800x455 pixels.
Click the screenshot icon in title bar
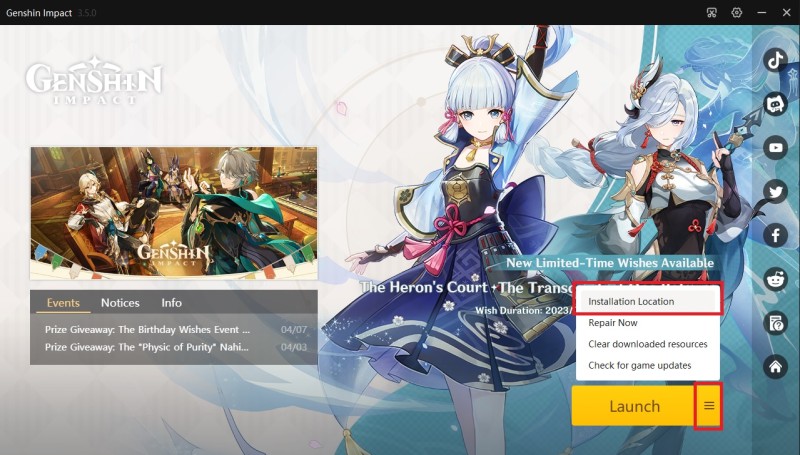pyautogui.click(x=712, y=12)
